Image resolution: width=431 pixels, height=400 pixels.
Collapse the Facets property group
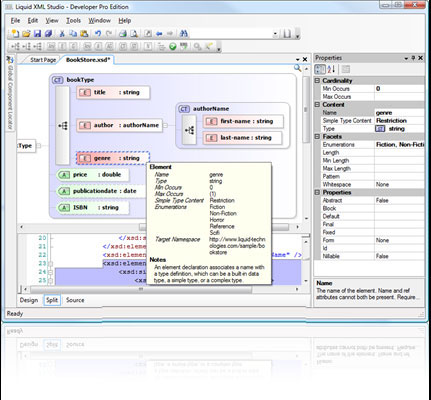pyautogui.click(x=317, y=137)
